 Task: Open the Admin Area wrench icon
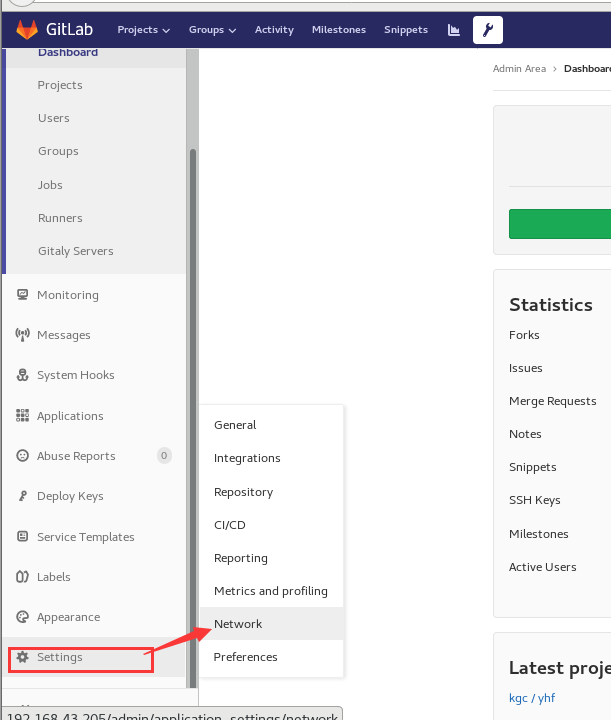point(488,30)
